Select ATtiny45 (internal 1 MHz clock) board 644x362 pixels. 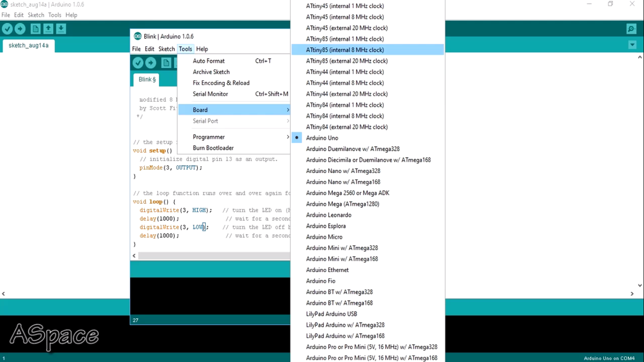(x=368, y=6)
